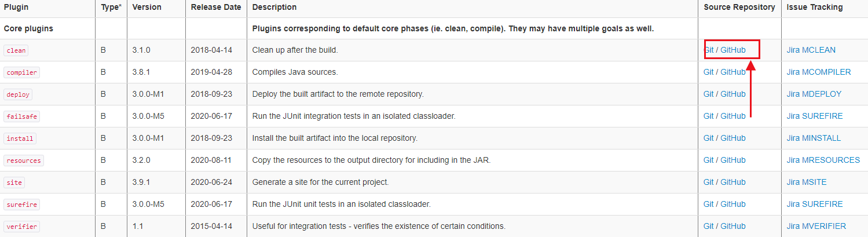
Task: Click the Source Repository column header
Action: coord(739,7)
